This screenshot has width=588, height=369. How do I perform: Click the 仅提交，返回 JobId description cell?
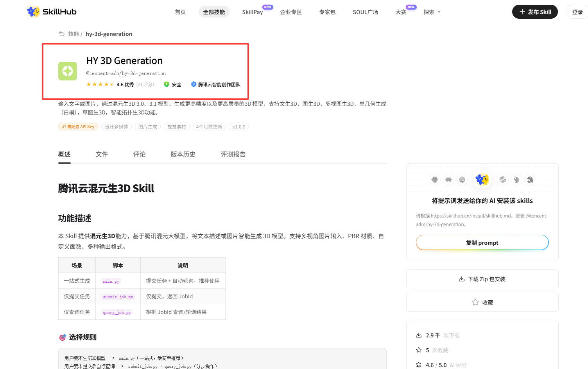(x=183, y=296)
